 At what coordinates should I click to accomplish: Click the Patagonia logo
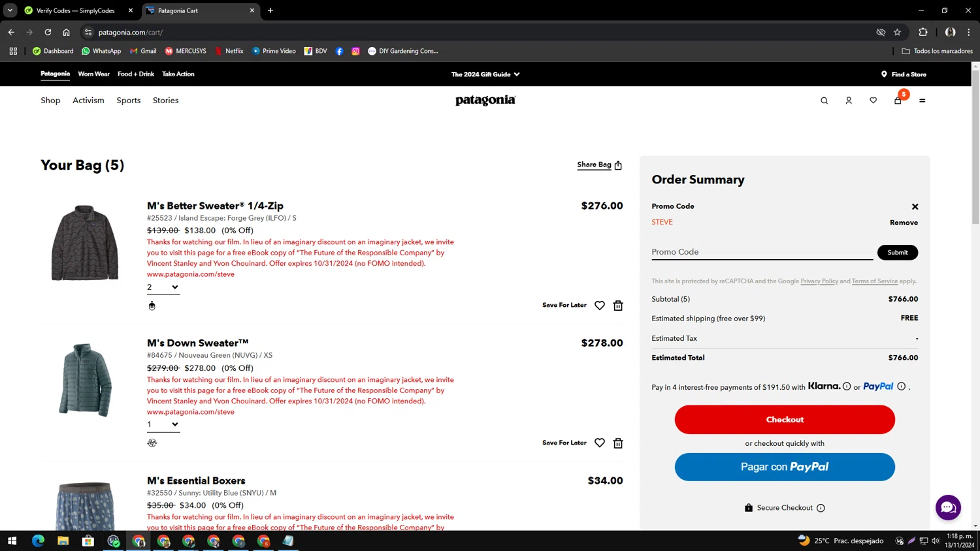pos(485,100)
